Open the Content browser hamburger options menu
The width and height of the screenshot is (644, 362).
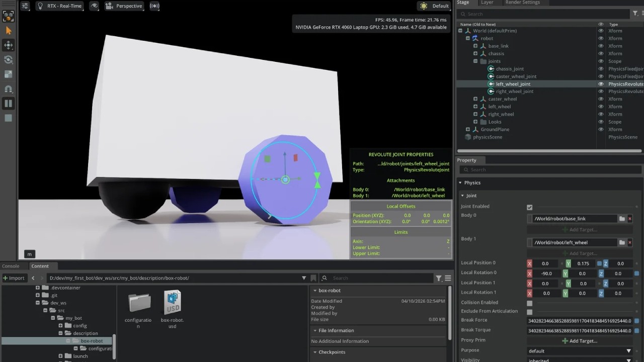tap(448, 278)
